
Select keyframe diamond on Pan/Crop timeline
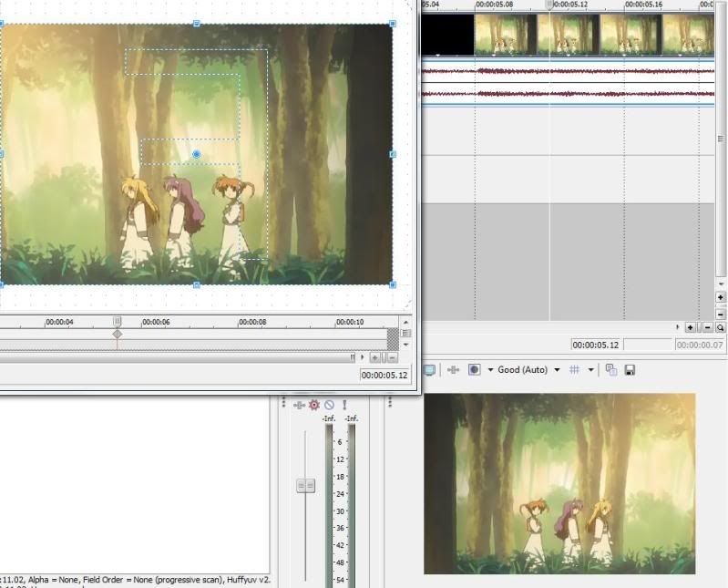118,334
